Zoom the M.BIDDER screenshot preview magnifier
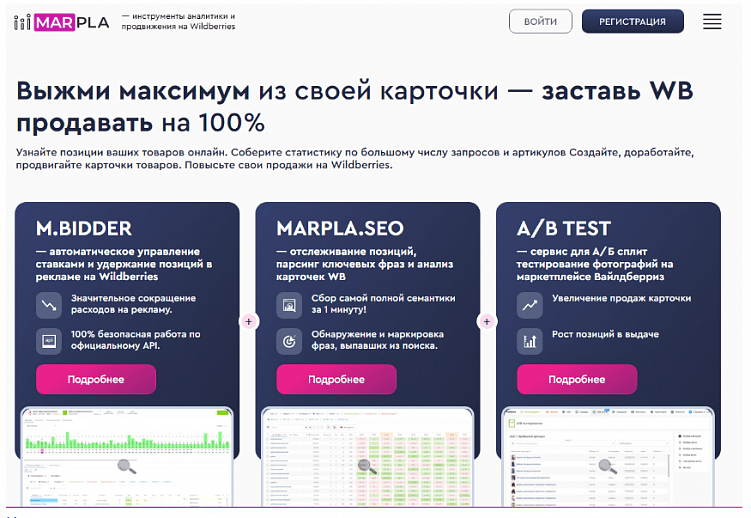The height and width of the screenshot is (518, 751). point(126,466)
